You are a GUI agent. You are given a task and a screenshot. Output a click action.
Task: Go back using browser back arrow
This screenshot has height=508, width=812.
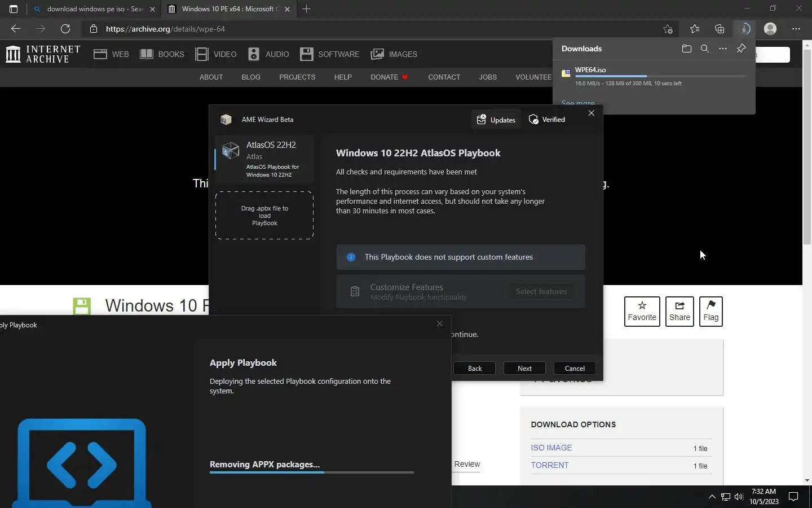tap(16, 29)
